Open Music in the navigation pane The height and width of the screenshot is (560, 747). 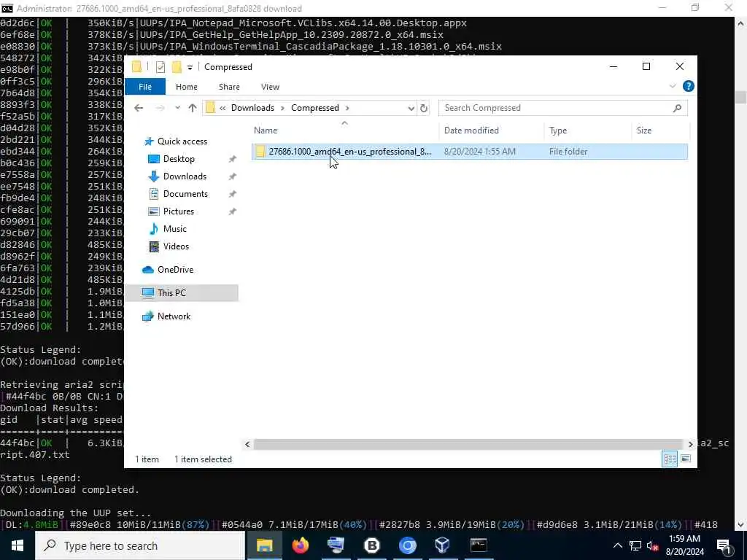(x=175, y=229)
